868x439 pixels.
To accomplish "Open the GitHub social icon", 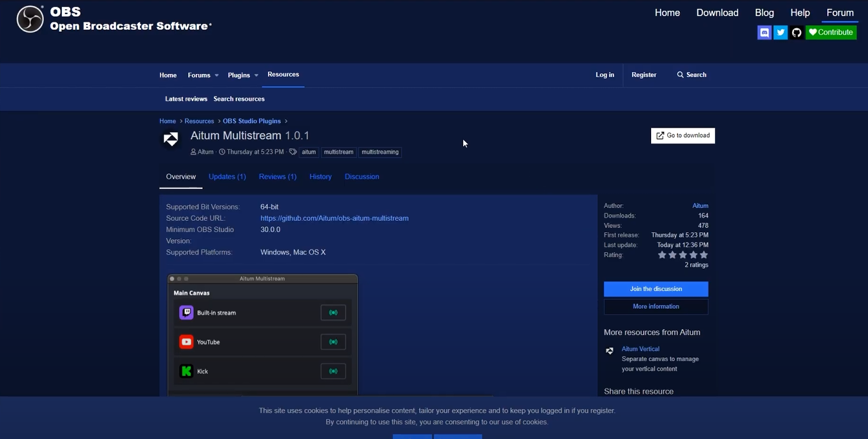I will pos(797,33).
